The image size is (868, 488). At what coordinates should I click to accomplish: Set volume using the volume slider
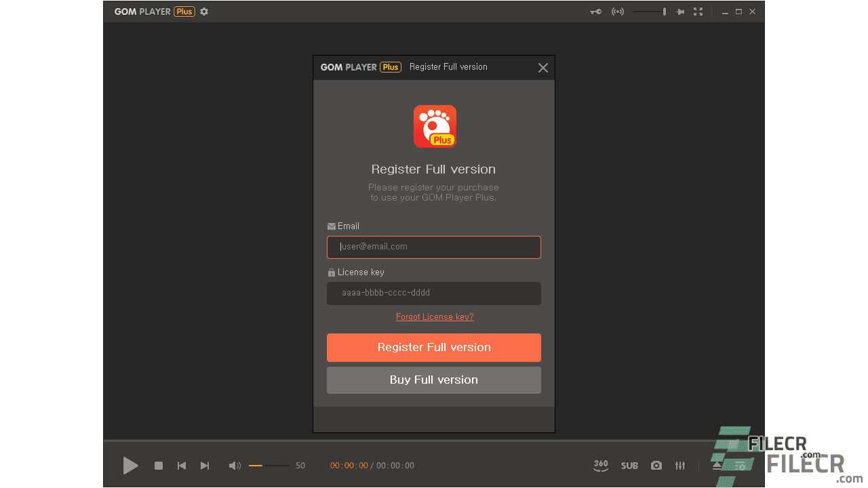click(x=269, y=466)
